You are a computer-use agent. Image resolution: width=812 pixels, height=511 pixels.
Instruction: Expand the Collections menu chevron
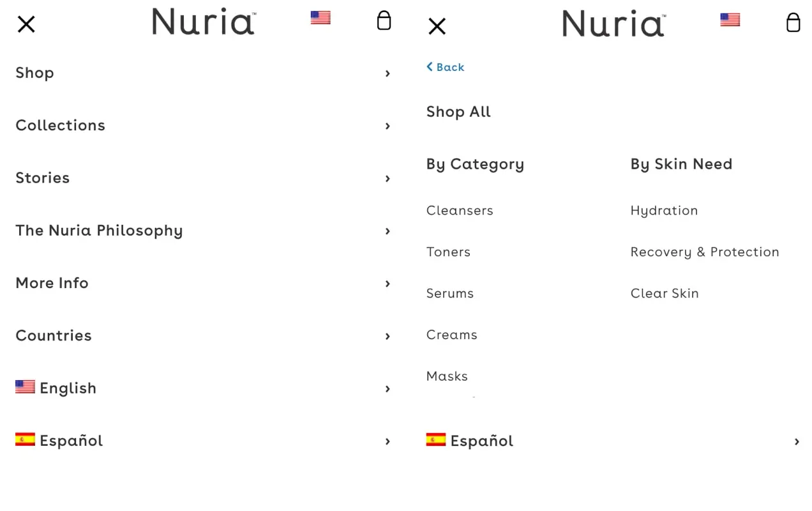click(387, 126)
